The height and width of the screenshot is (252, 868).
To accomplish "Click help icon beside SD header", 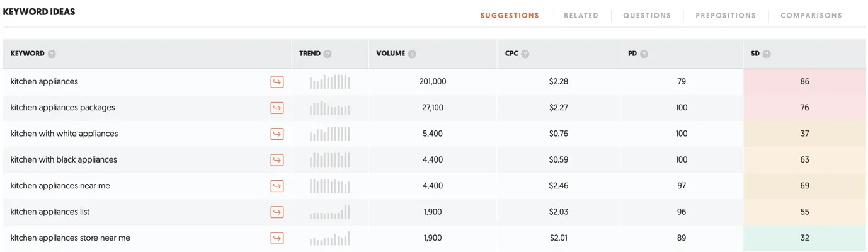I will click(767, 54).
